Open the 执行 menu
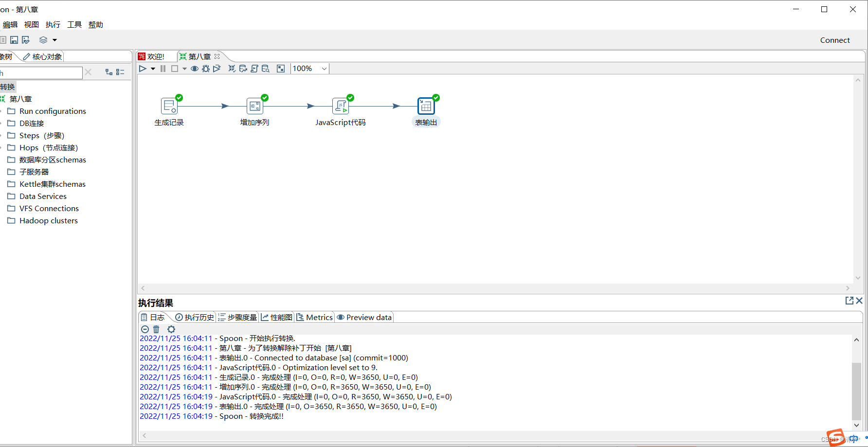This screenshot has width=868, height=447. click(x=53, y=25)
